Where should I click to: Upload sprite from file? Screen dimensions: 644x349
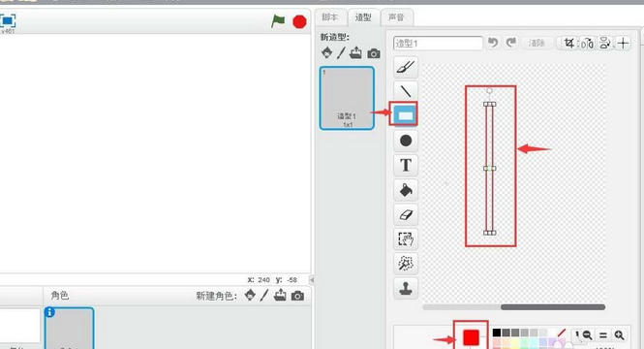point(280,295)
